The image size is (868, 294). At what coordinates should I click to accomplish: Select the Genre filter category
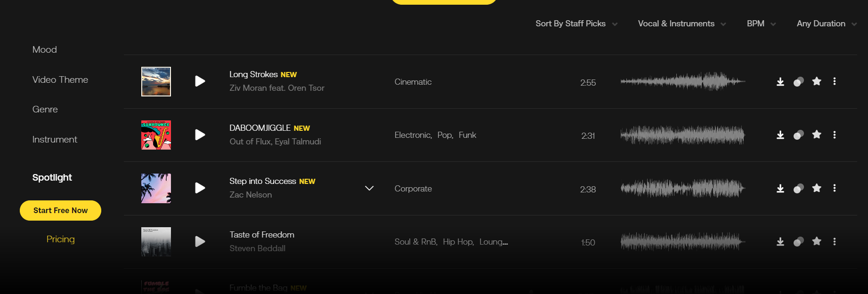45,109
